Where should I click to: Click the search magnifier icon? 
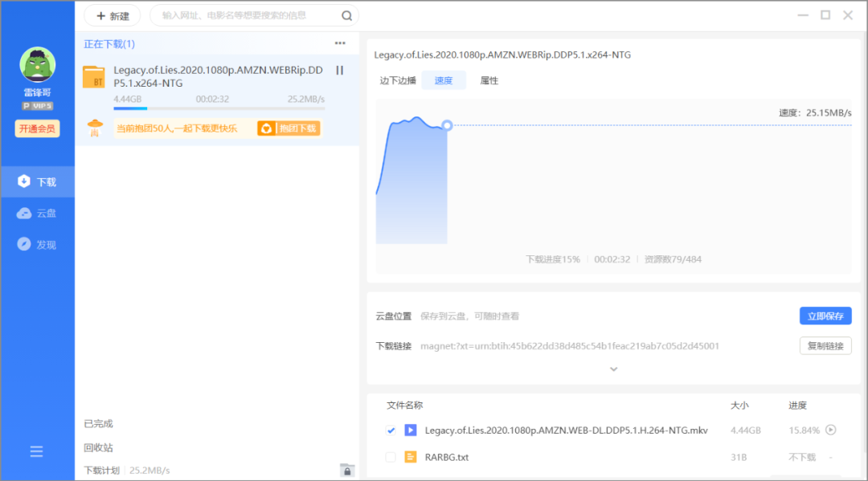pos(346,15)
